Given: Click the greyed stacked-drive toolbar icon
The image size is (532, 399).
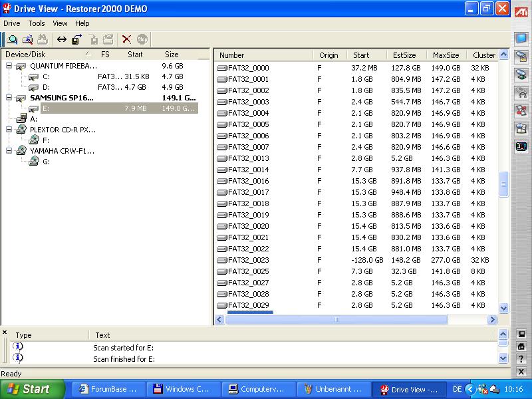Looking at the screenshot, I should pyautogui.click(x=108, y=40).
